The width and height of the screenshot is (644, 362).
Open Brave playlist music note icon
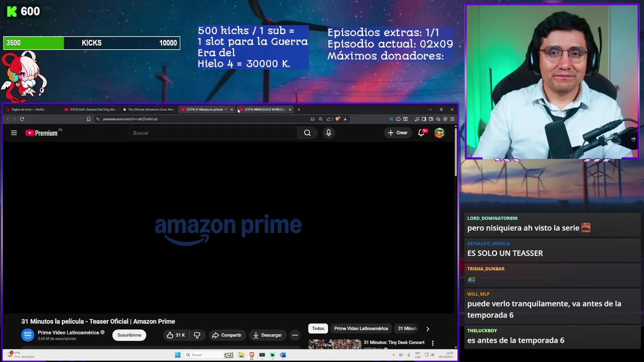pos(417,119)
